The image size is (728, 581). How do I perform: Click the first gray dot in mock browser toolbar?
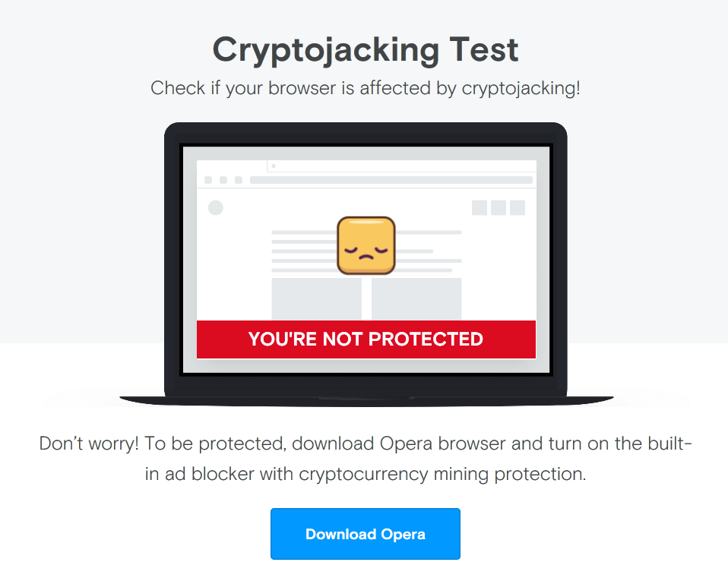[208, 180]
